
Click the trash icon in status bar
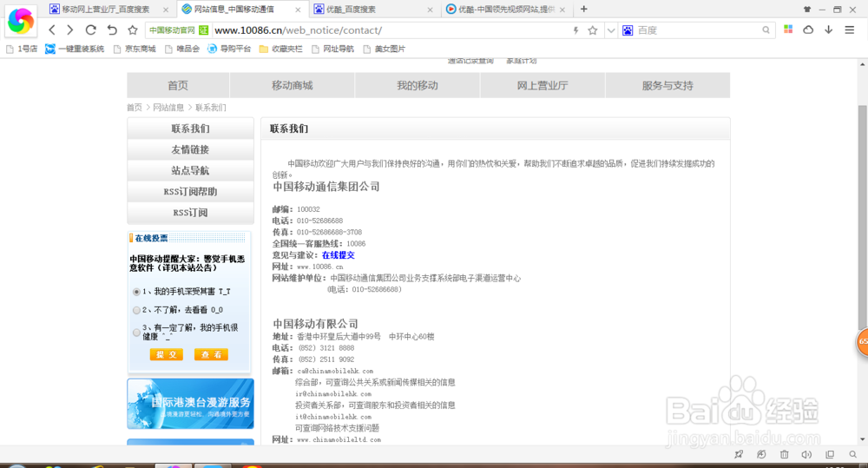tap(784, 454)
